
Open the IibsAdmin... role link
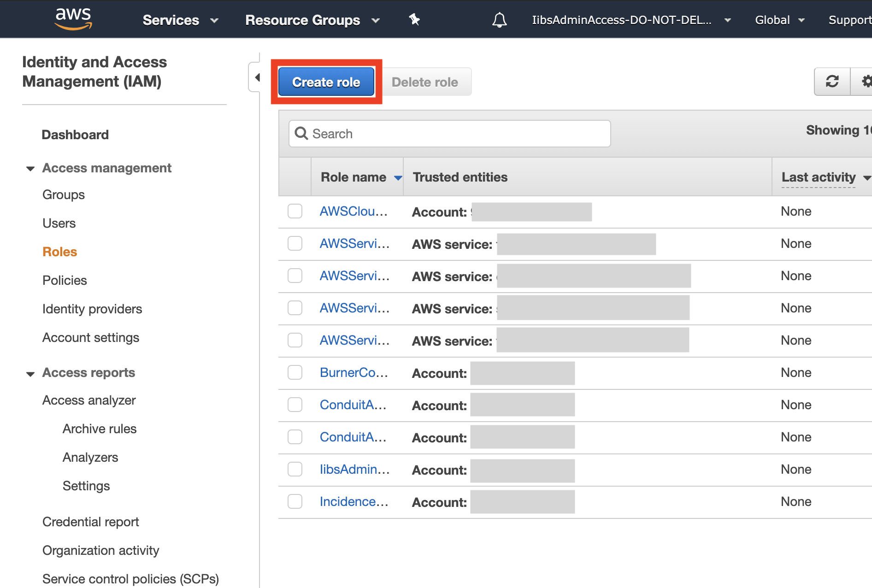pyautogui.click(x=354, y=469)
